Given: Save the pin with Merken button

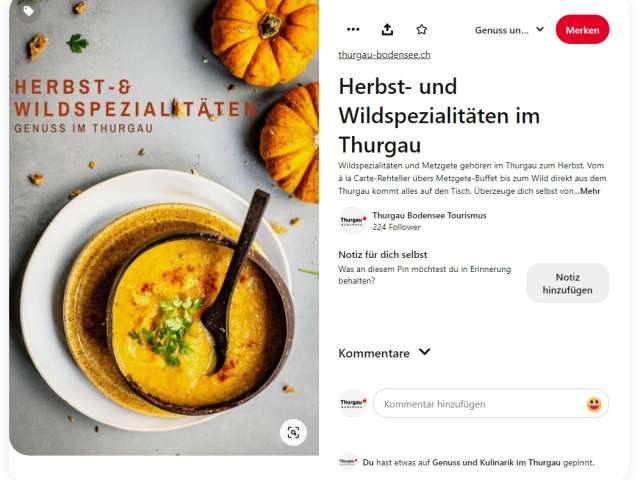Looking at the screenshot, I should pyautogui.click(x=582, y=30).
